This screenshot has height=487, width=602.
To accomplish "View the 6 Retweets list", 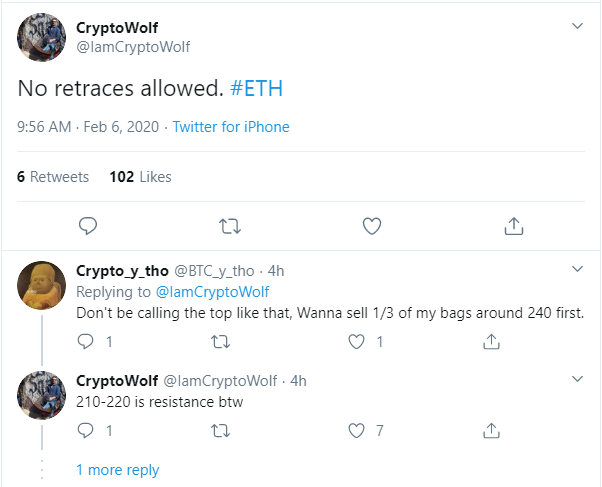I will [53, 177].
